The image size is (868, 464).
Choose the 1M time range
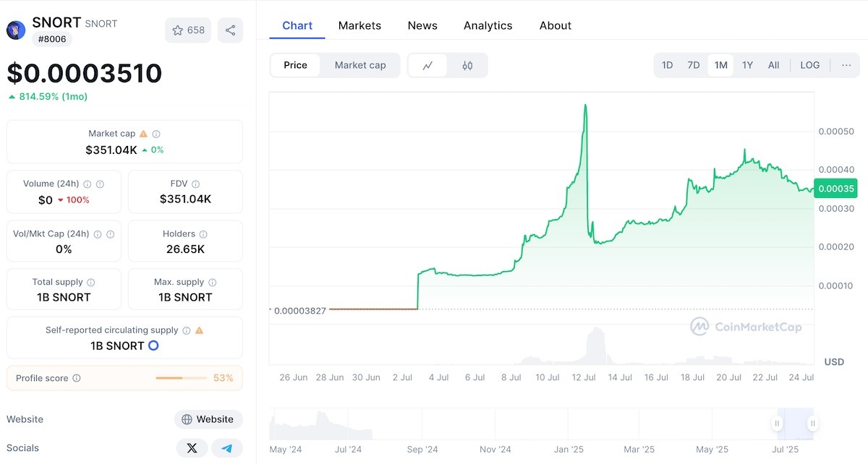pos(720,65)
